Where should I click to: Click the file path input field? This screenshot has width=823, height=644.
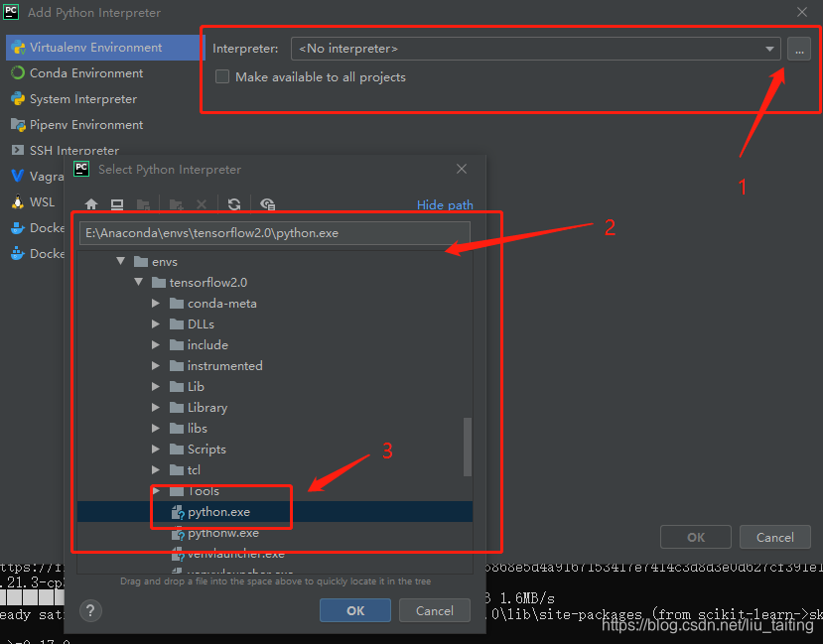[x=275, y=233]
